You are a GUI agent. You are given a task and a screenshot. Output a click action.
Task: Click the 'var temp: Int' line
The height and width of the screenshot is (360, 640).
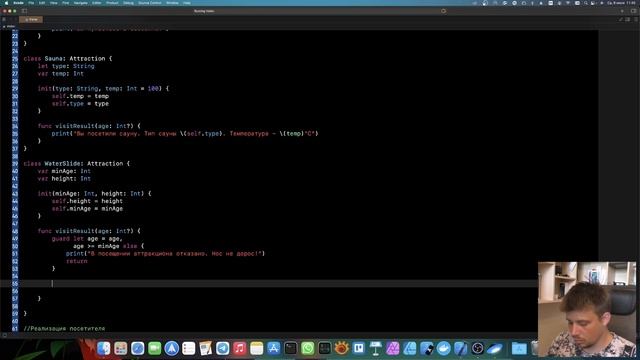(x=61, y=73)
